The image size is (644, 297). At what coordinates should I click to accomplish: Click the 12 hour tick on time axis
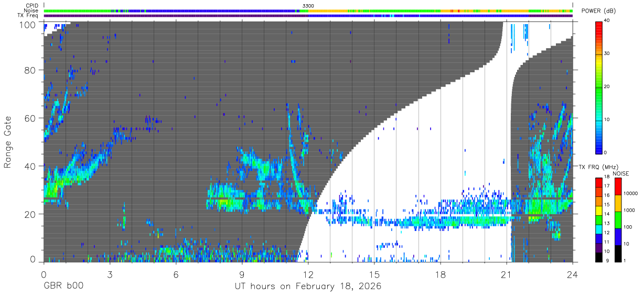(308, 273)
